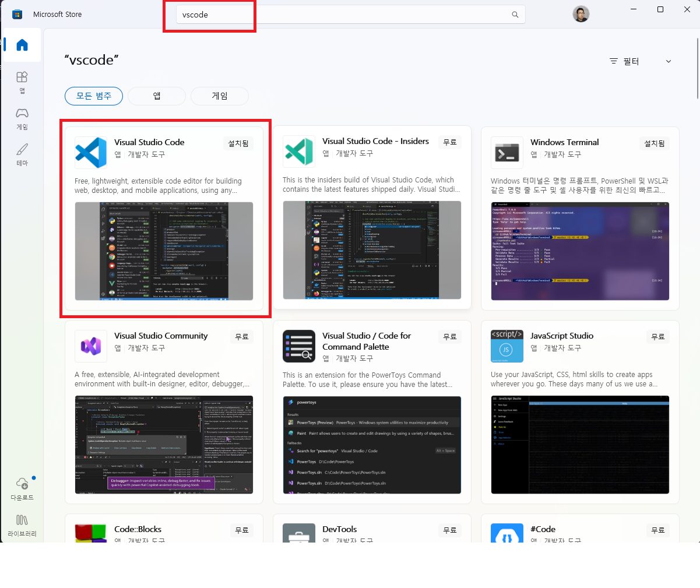Click the 설치됨 badge on Visual Studio Code
The image size is (700, 588).
(x=238, y=143)
